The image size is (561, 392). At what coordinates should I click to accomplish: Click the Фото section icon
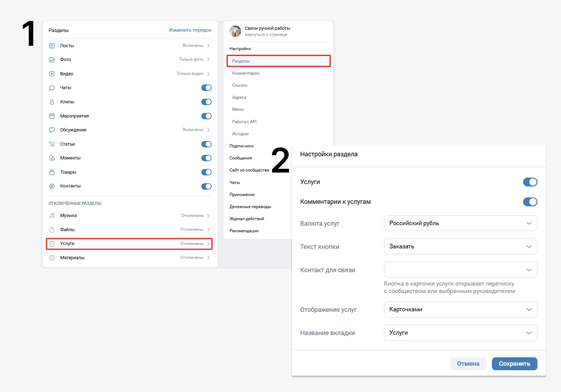[x=52, y=60]
